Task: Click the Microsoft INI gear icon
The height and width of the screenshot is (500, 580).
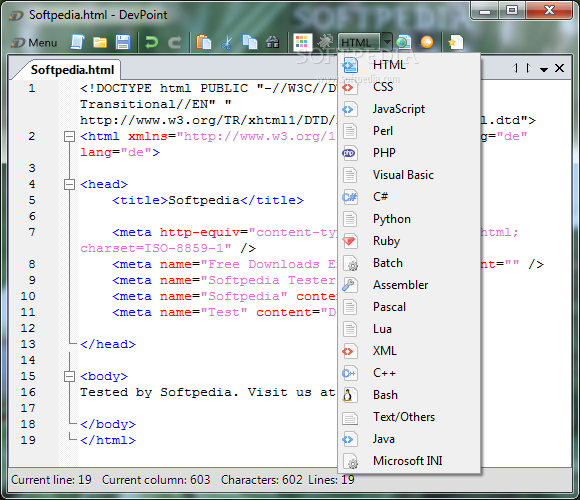Action: click(350, 461)
